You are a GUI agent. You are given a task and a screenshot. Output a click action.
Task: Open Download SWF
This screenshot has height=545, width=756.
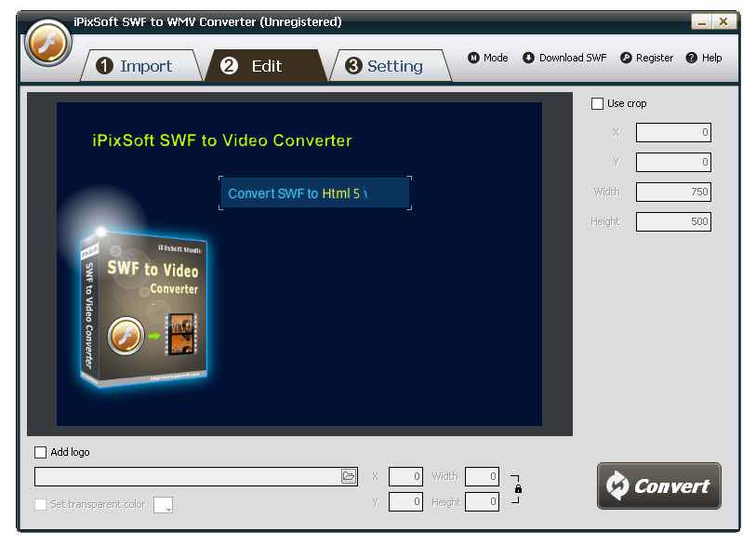pyautogui.click(x=564, y=58)
